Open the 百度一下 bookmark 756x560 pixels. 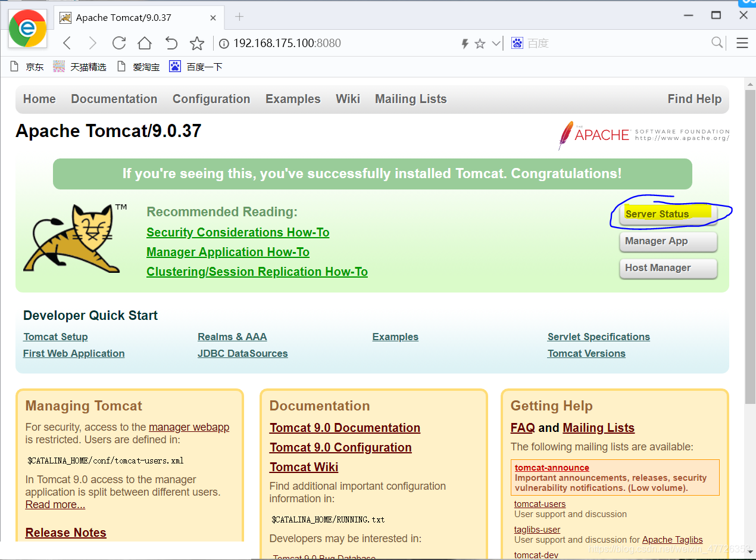(x=196, y=67)
